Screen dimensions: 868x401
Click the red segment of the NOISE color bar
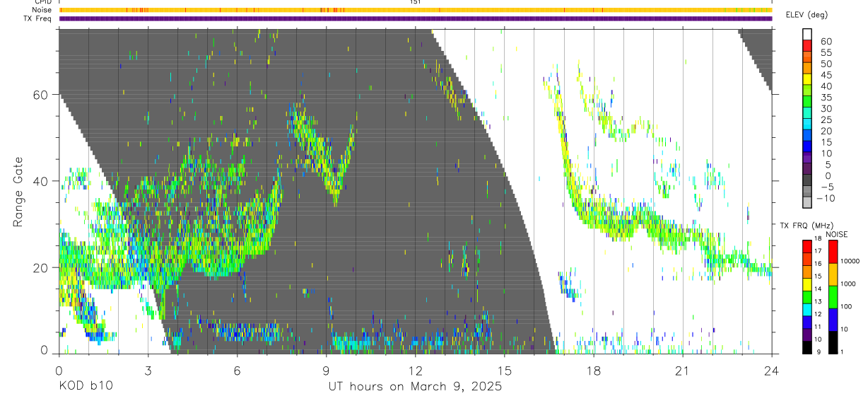[x=833, y=252]
